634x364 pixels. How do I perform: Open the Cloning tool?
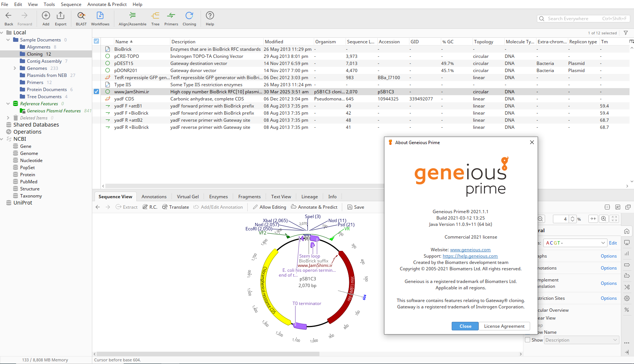189,18
